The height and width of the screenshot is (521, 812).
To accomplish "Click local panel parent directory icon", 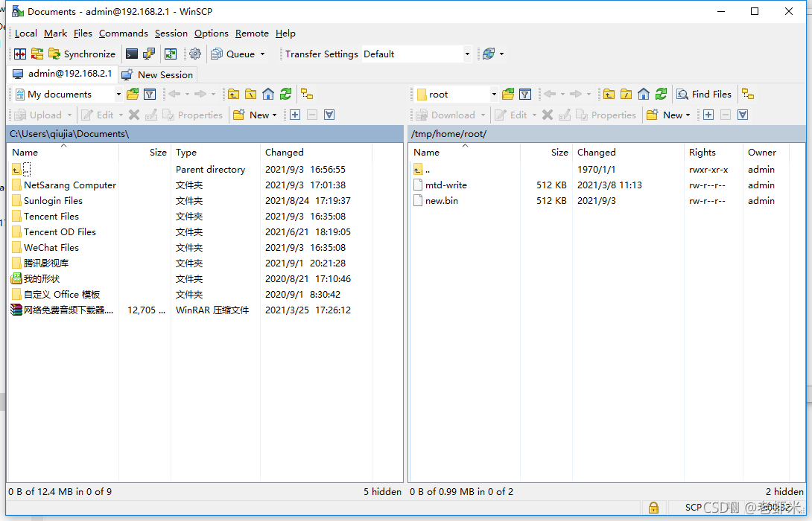I will click(234, 95).
